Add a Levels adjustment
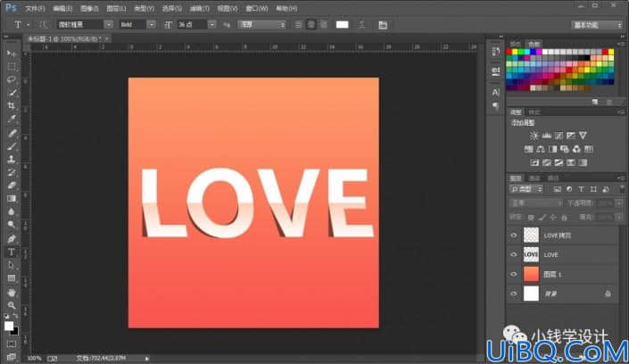Image resolution: width=629 pixels, height=364 pixels. point(546,136)
